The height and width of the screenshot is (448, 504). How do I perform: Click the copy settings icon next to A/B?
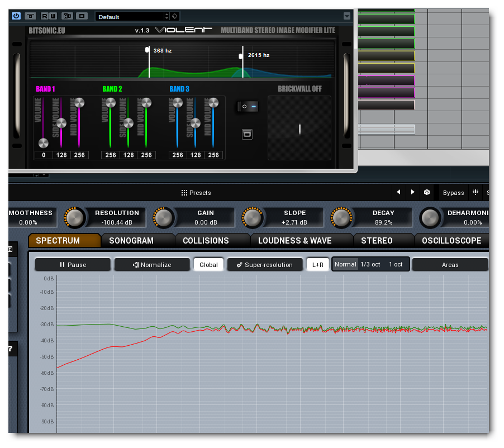[x=82, y=16]
